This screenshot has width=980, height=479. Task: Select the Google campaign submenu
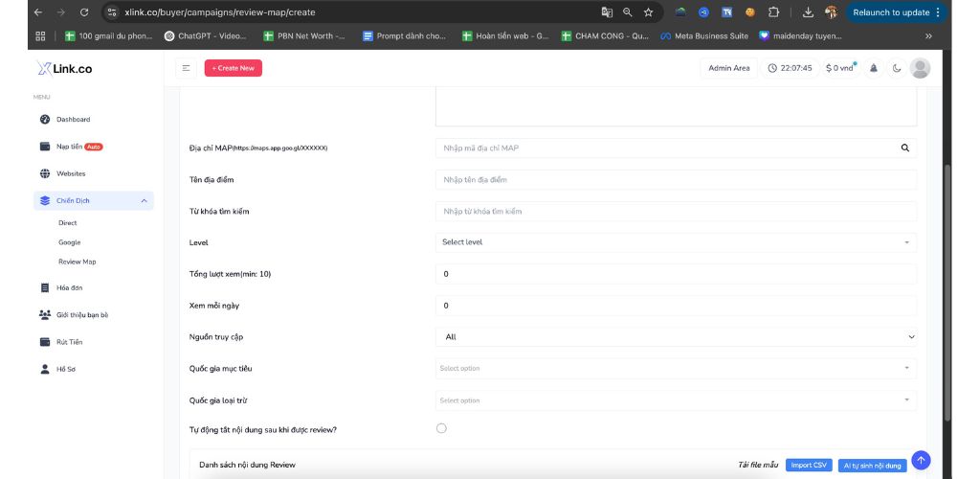point(69,242)
